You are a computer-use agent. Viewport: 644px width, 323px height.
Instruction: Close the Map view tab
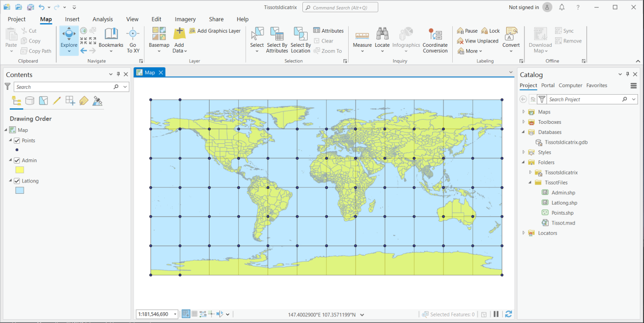(x=161, y=73)
